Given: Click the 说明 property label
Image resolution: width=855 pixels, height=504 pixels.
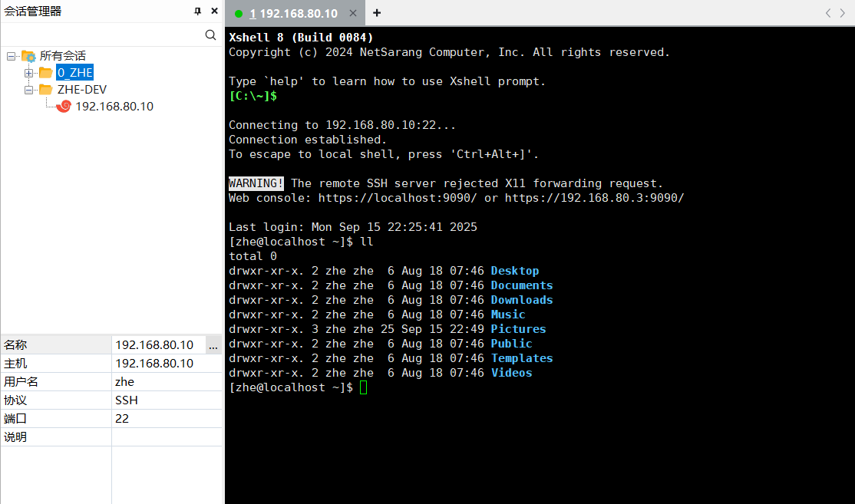Looking at the screenshot, I should coord(15,437).
